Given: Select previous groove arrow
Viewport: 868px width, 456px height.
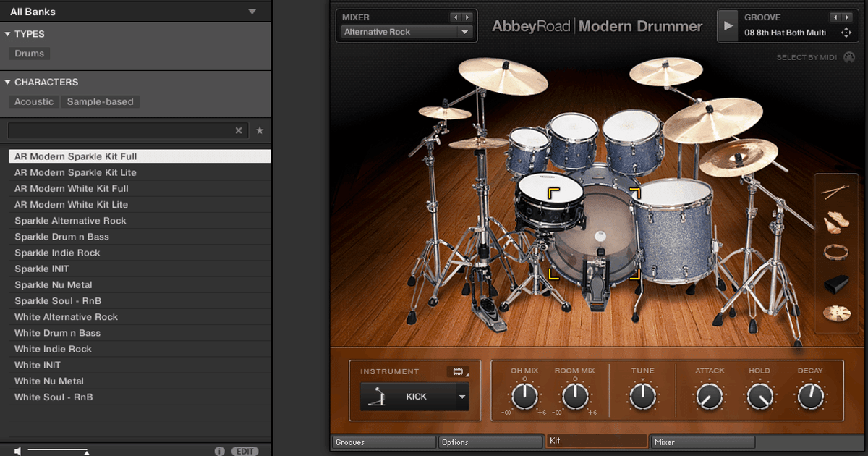Looking at the screenshot, I should [835, 17].
